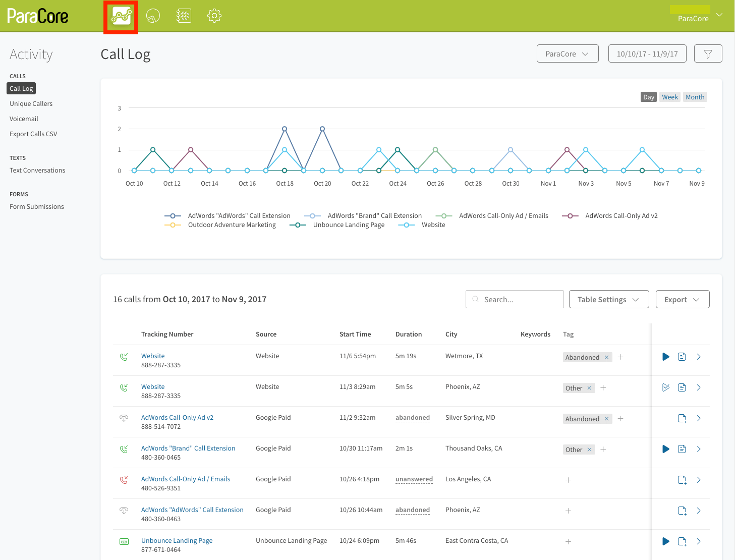Image resolution: width=735 pixels, height=560 pixels.
Task: Open Export Calls CSV in sidebar
Action: tap(33, 134)
